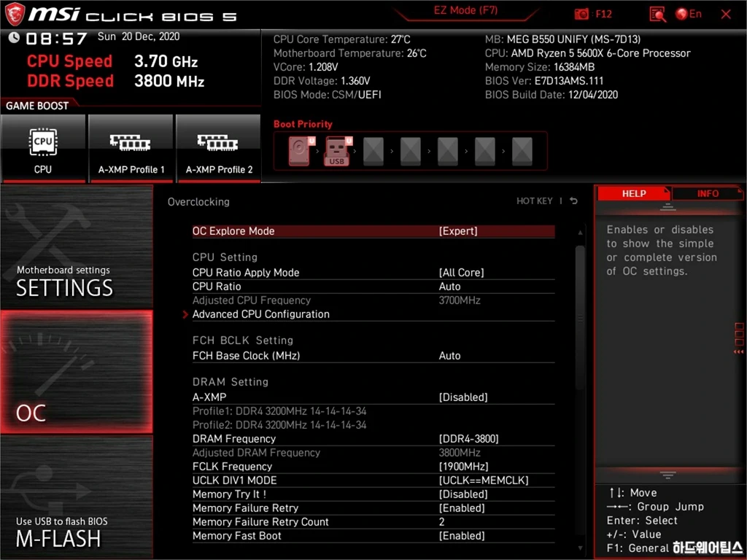Switch to the INFO tab

[708, 193]
